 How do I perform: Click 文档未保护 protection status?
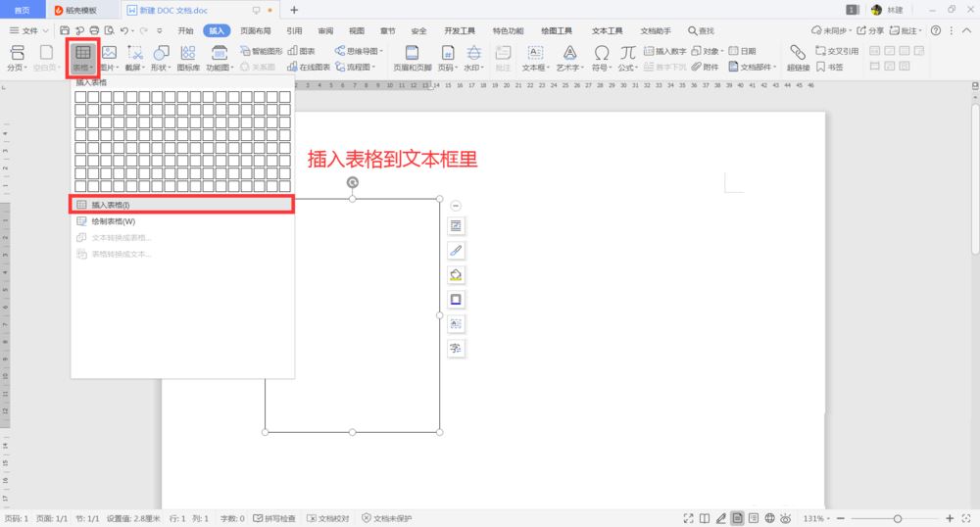pos(387,518)
